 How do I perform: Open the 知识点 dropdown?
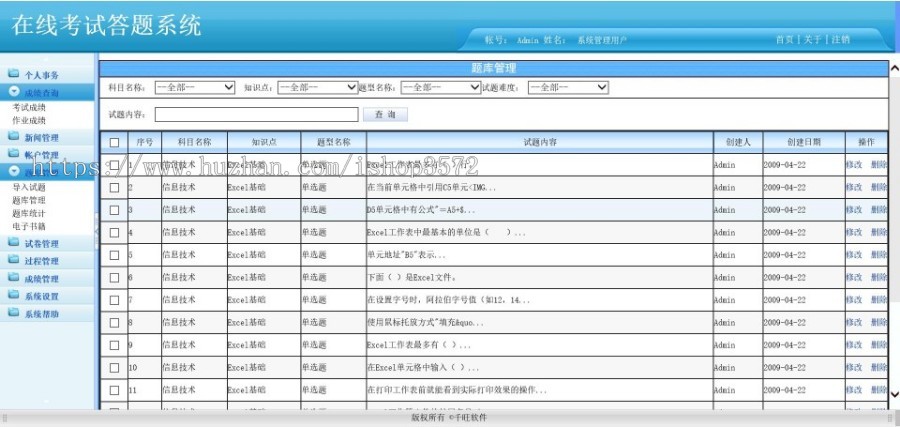(318, 87)
